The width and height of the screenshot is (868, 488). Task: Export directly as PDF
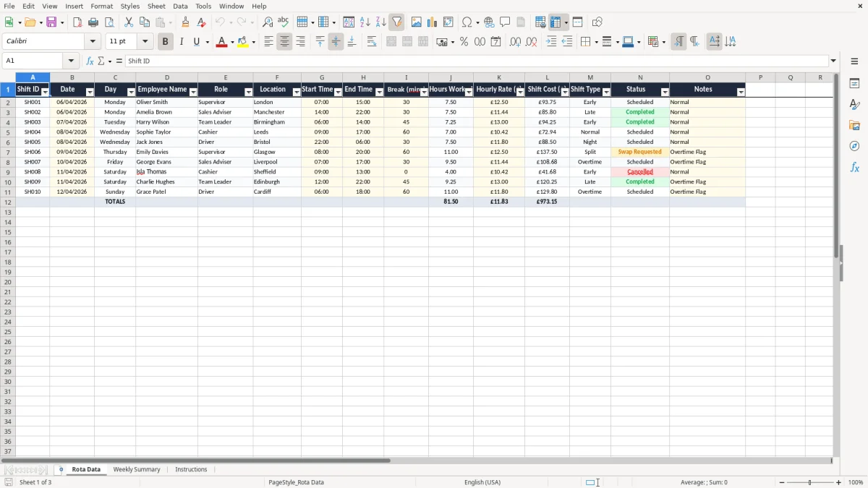(77, 22)
